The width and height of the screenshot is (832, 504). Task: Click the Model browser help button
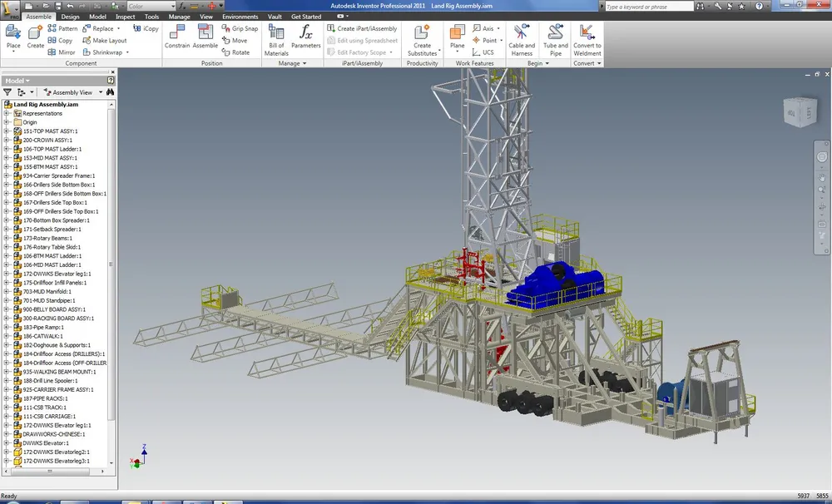pyautogui.click(x=111, y=81)
